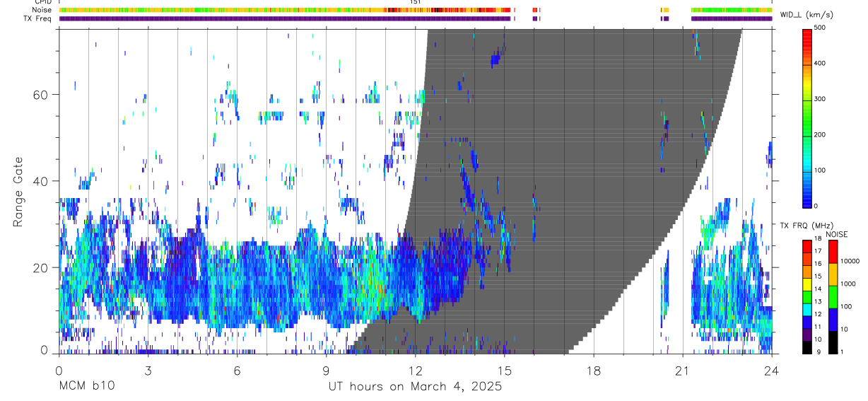The height and width of the screenshot is (401, 868).
Task: Click the purple TX Freq bar above the plot
Action: coord(285,18)
